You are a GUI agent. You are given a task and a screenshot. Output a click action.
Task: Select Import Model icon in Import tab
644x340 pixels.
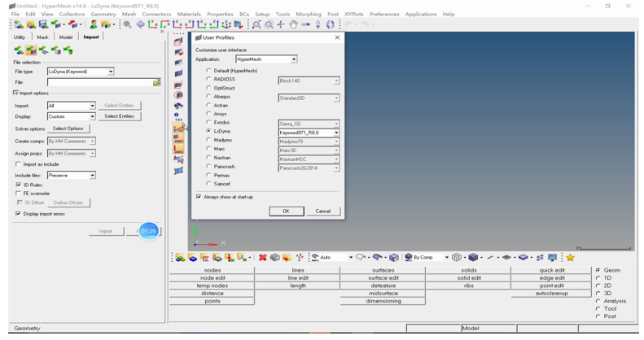pyautogui.click(x=19, y=50)
